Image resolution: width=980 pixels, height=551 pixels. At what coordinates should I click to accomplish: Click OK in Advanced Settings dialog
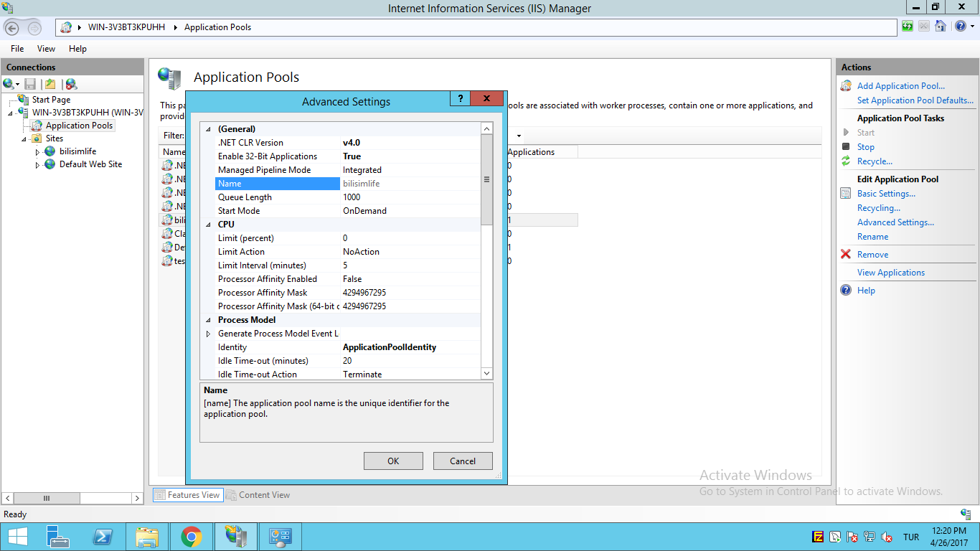[393, 461]
